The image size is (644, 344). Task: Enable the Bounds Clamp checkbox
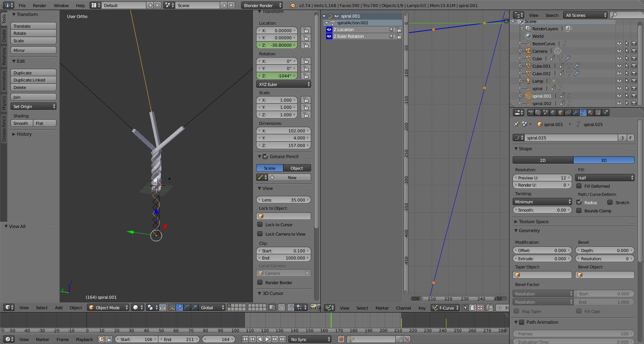point(579,211)
